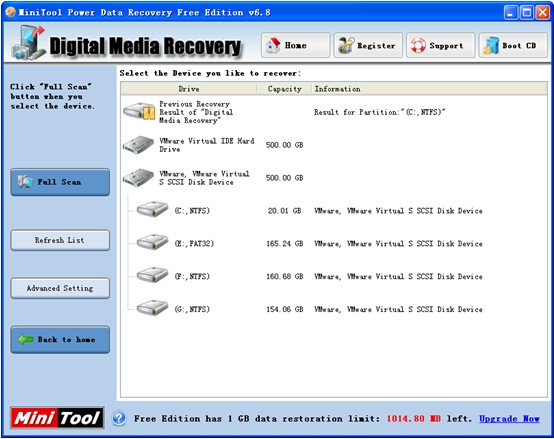Click the '160.68 GB' capacity value
Image resolution: width=554 pixels, height=439 pixels.
(x=285, y=277)
